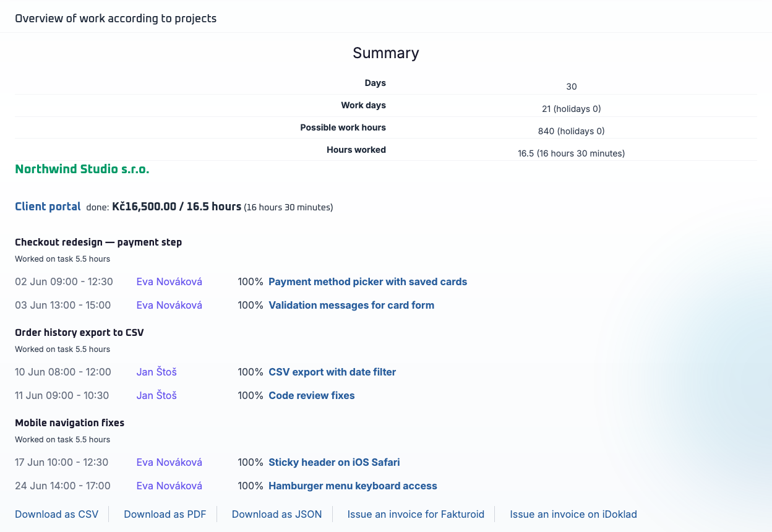
Task: Click the Hours worked label
Action: [356, 150]
